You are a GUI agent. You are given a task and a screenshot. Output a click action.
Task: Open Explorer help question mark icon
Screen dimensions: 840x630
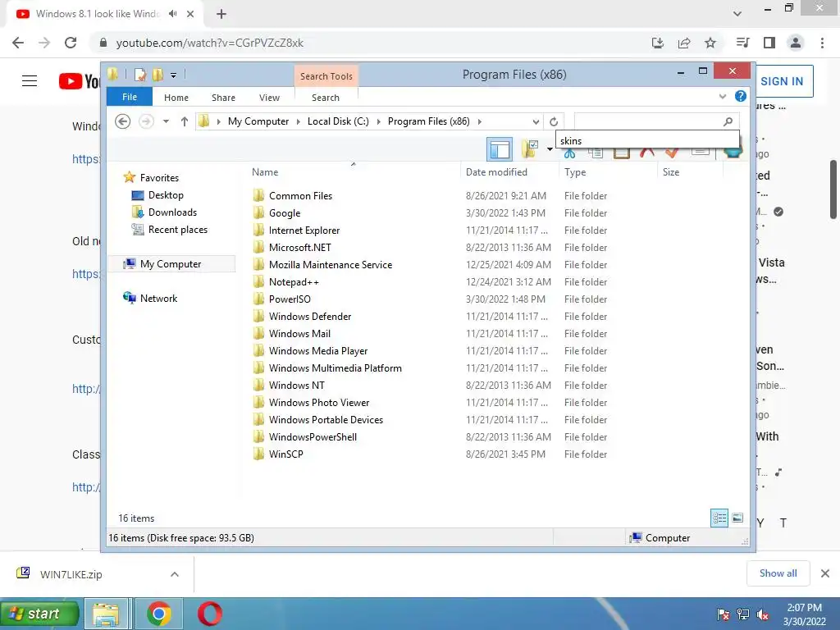741,96
